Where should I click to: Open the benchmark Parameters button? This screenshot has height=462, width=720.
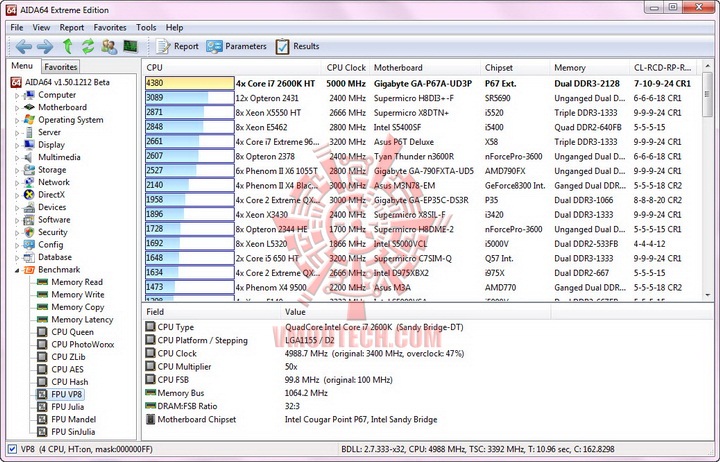pos(236,46)
